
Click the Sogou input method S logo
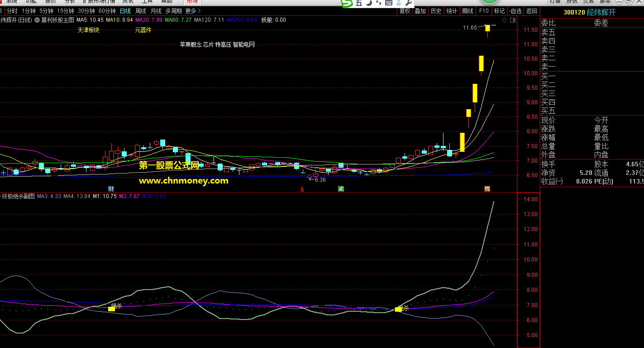point(347,3)
